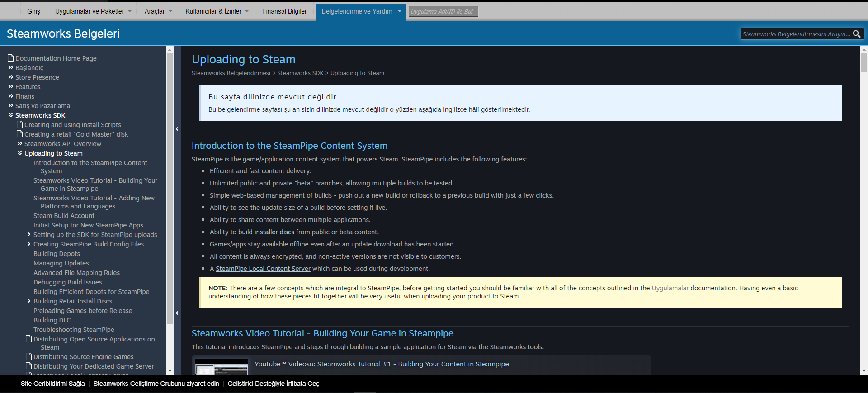The height and width of the screenshot is (393, 868).
Task: Follow the SteamPipe Local Content Server link
Action: point(263,269)
